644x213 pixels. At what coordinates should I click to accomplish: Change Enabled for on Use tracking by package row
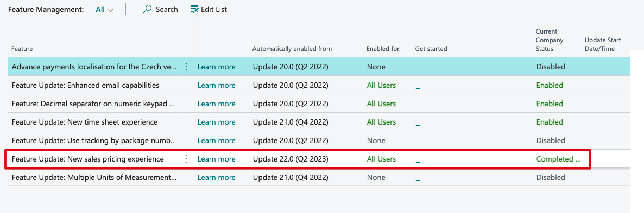coord(376,140)
